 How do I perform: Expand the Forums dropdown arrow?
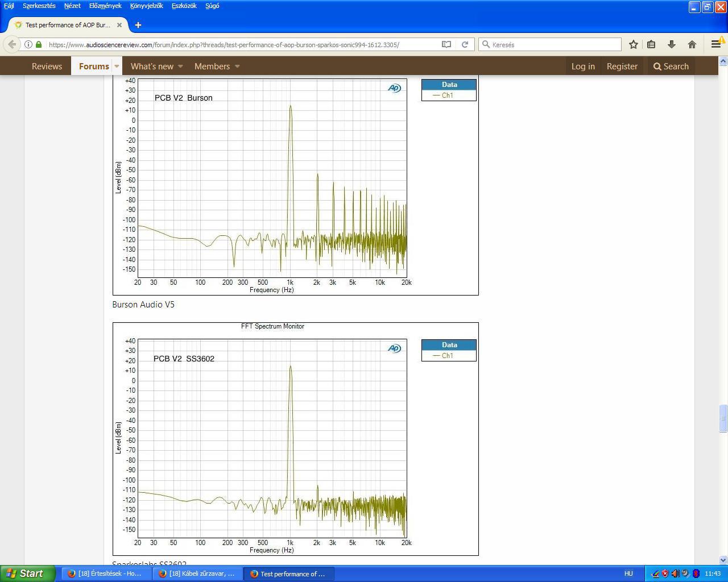point(117,66)
